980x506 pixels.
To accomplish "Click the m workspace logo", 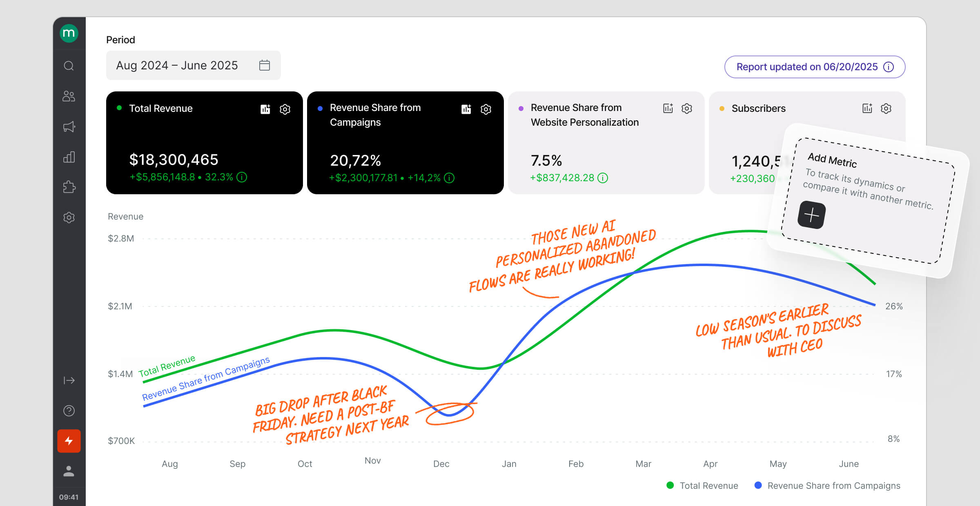I will point(69,33).
